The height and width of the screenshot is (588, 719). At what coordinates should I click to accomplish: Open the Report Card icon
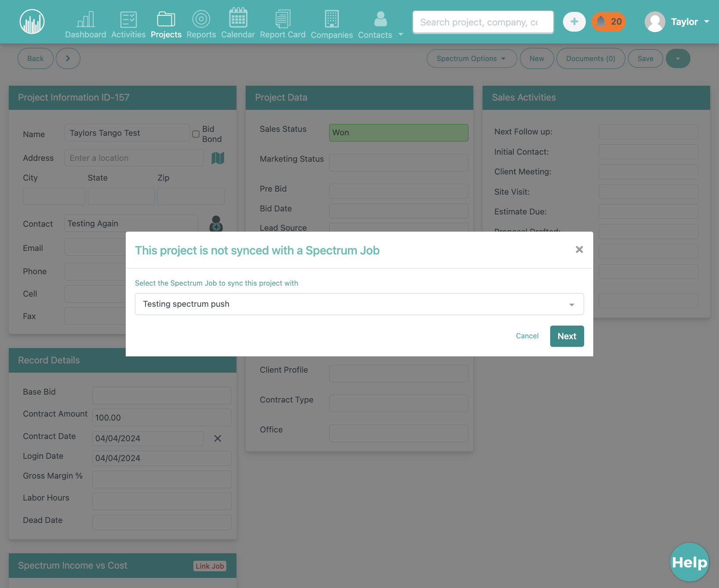(283, 19)
